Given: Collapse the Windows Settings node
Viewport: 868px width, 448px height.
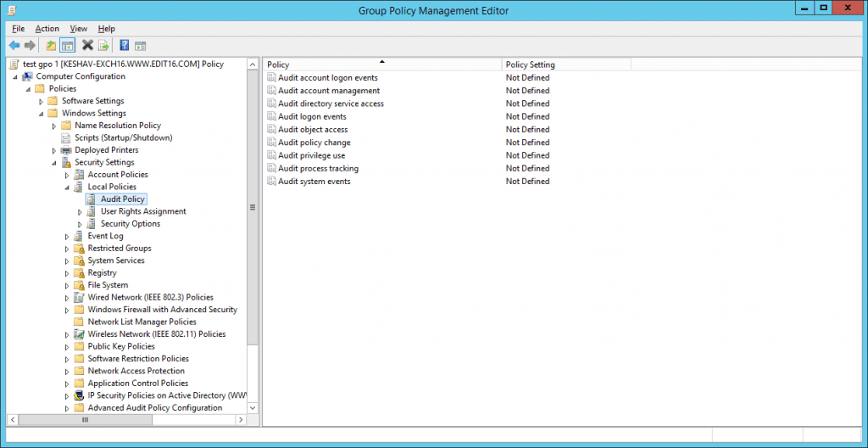Looking at the screenshot, I should point(41,114).
